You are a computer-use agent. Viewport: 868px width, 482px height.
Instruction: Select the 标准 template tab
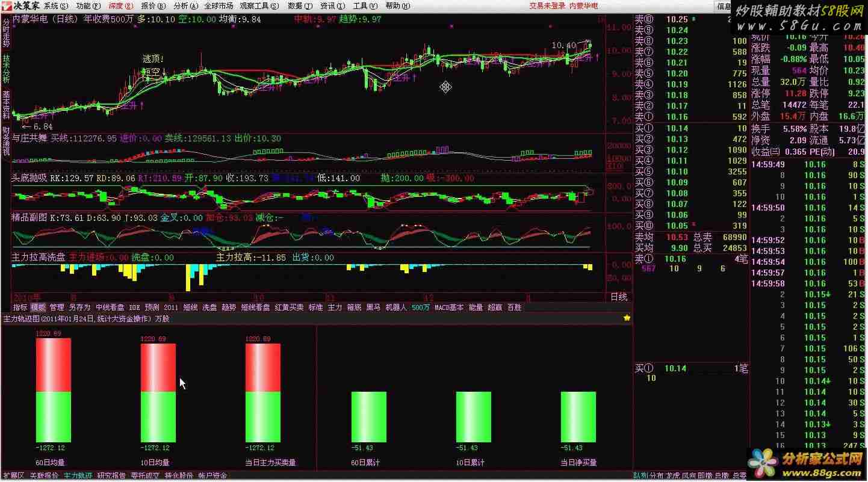315,307
